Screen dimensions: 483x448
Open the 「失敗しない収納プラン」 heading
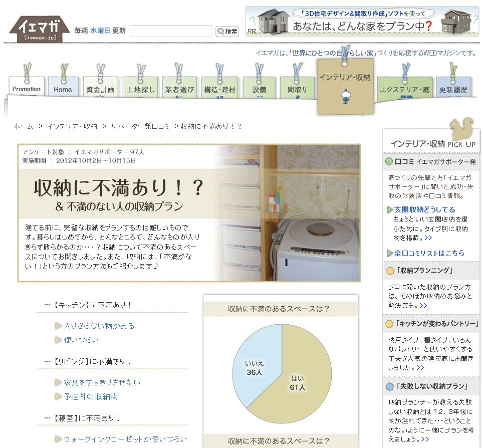[431, 386]
